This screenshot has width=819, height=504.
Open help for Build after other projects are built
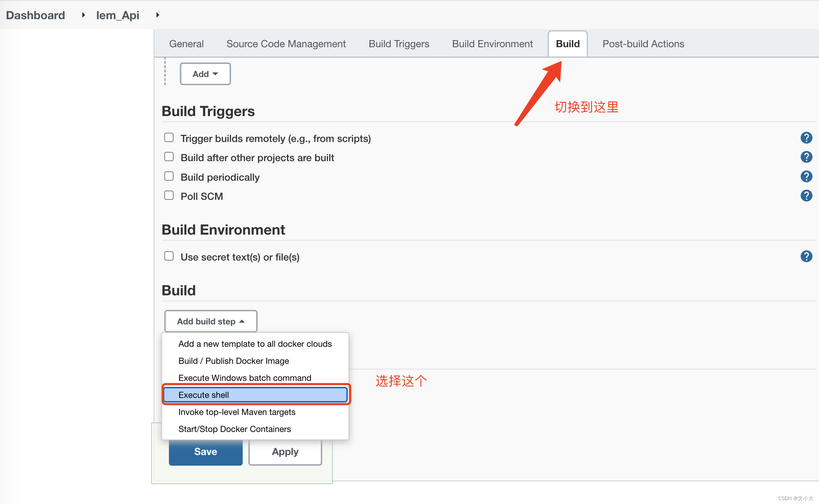(x=806, y=157)
